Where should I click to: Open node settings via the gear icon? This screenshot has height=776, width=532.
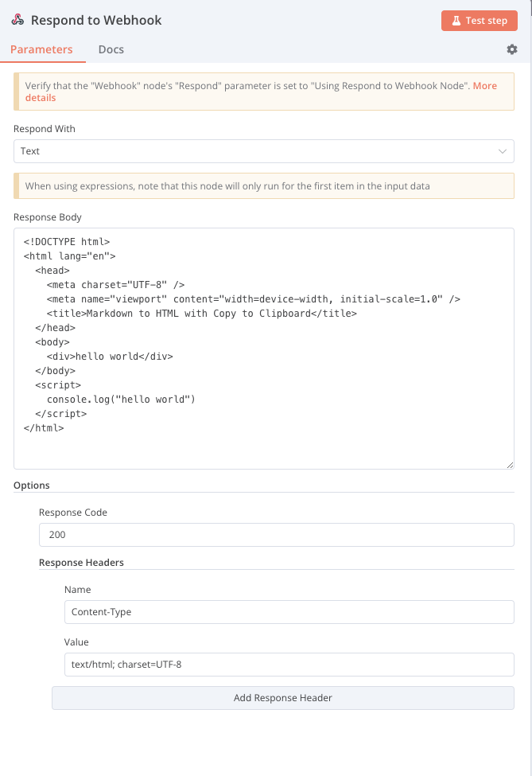[x=512, y=49]
